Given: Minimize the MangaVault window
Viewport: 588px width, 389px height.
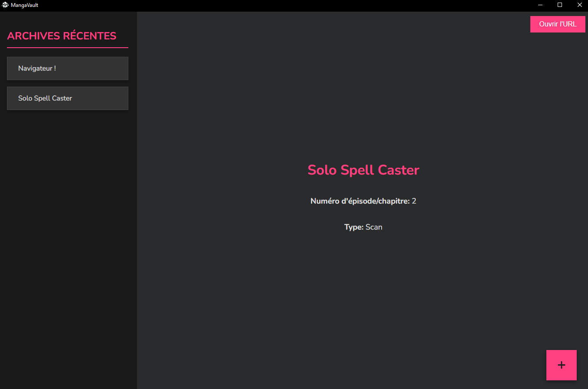Looking at the screenshot, I should click(540, 5).
